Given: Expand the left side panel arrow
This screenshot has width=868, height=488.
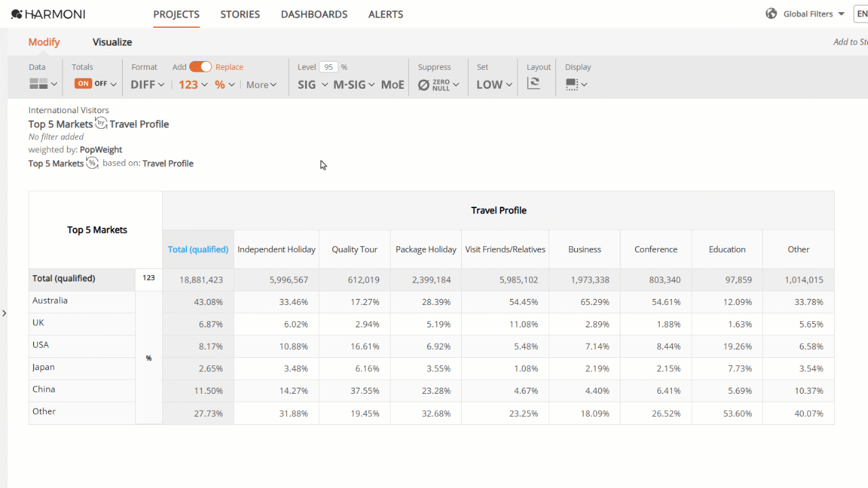Looking at the screenshot, I should pyautogui.click(x=4, y=313).
